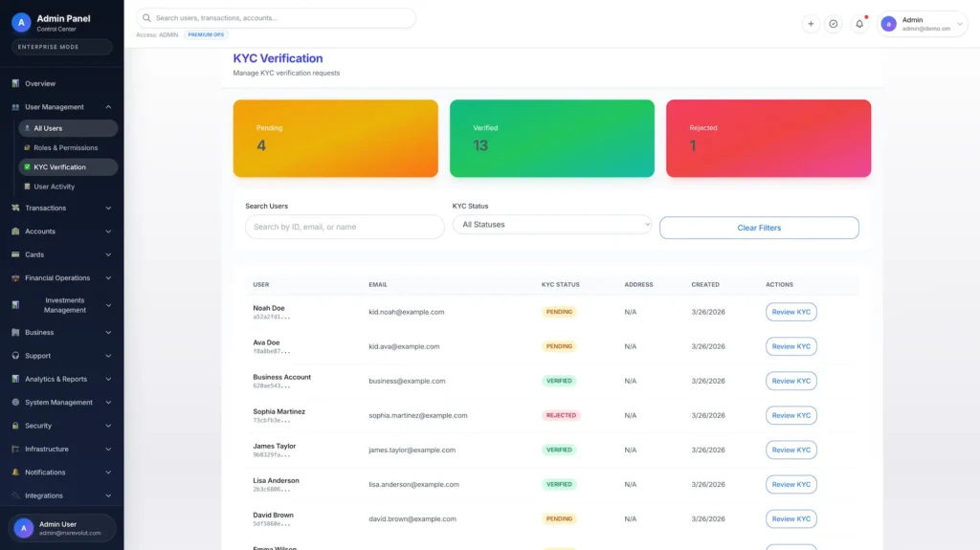Expand the Analytics & Reports chevron

(108, 379)
